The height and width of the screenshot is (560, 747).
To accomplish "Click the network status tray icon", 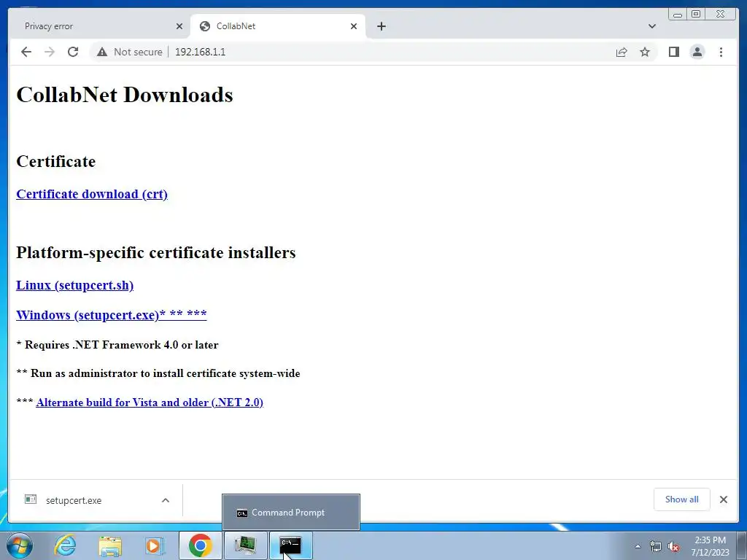I will (x=656, y=546).
